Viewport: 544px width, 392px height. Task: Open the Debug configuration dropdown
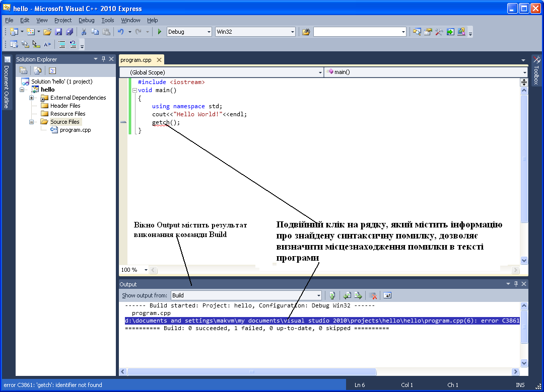209,32
